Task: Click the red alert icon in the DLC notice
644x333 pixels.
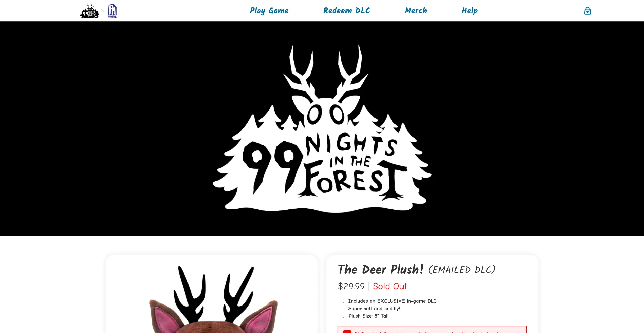Action: [347, 331]
